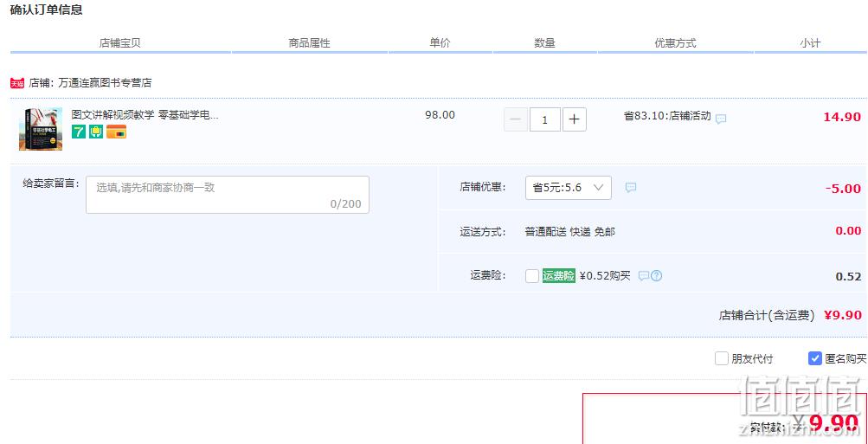Click the 给卖家留言 message text box
This screenshot has height=444, width=868.
(x=228, y=195)
